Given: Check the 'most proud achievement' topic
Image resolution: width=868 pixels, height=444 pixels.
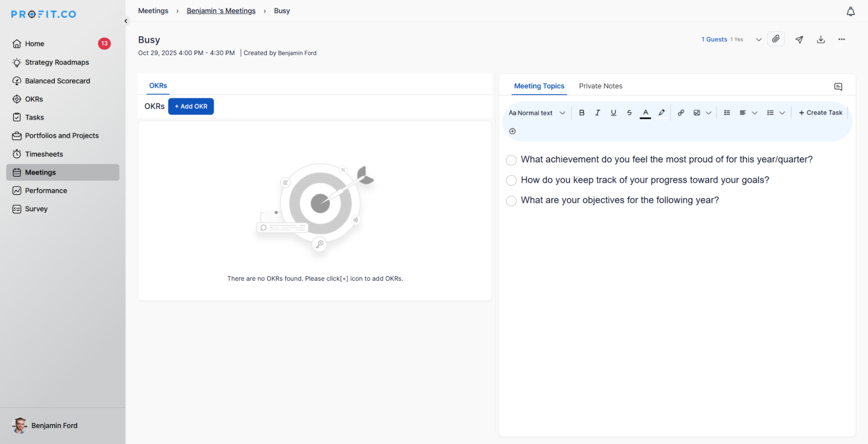Looking at the screenshot, I should [511, 160].
